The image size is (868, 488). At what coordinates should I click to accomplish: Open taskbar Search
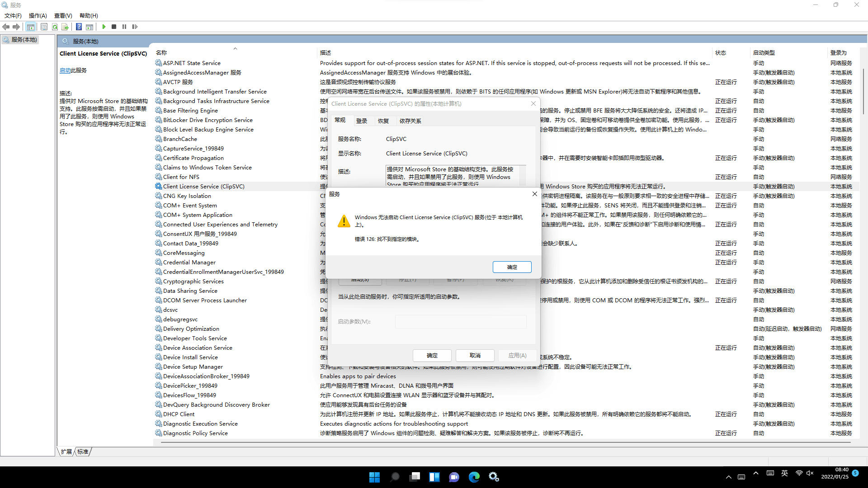click(x=395, y=477)
